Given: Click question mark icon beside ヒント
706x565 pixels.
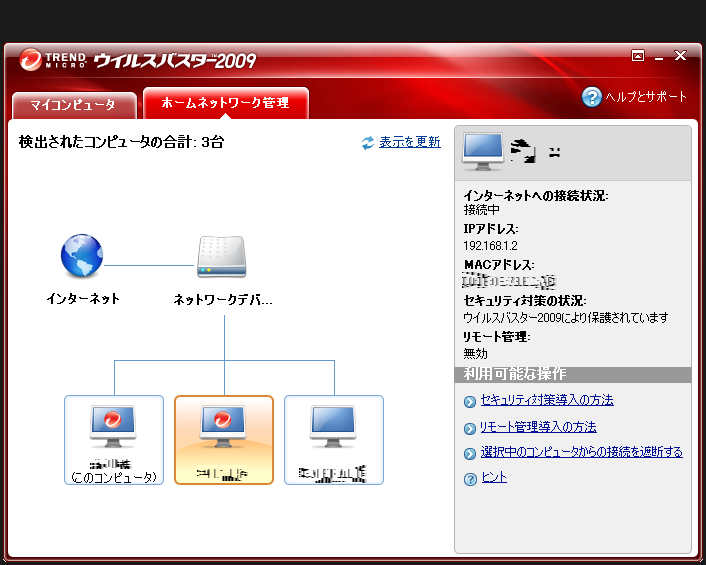Looking at the screenshot, I should [470, 479].
